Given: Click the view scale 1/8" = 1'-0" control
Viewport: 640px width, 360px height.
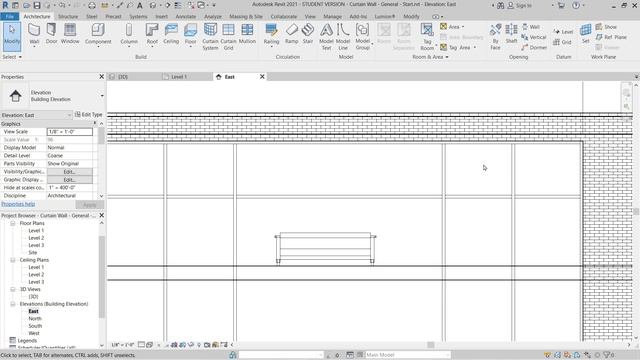Looking at the screenshot, I should [x=123, y=345].
